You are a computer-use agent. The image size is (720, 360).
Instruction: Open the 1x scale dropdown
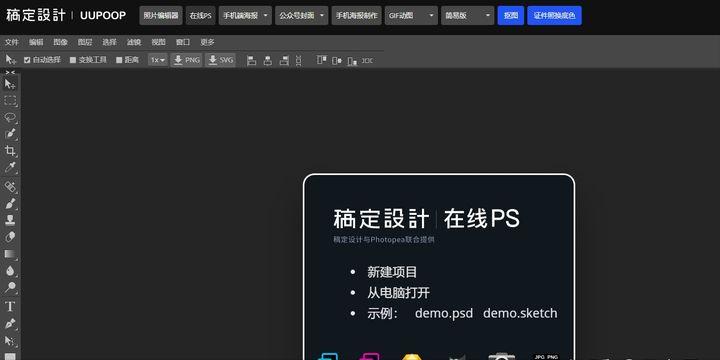pyautogui.click(x=158, y=60)
